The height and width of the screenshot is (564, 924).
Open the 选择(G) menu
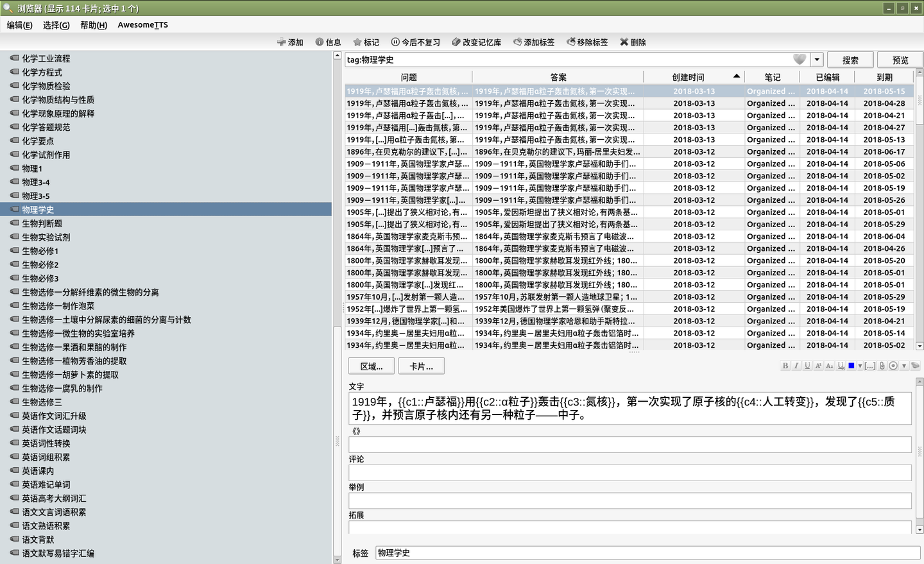(56, 25)
